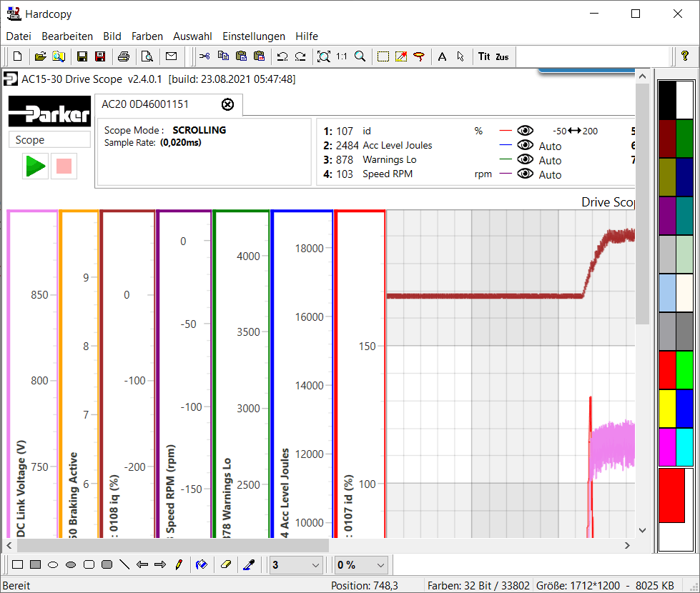700x593 pixels.
Task: Select the paint bucket fill tool
Action: (202, 565)
